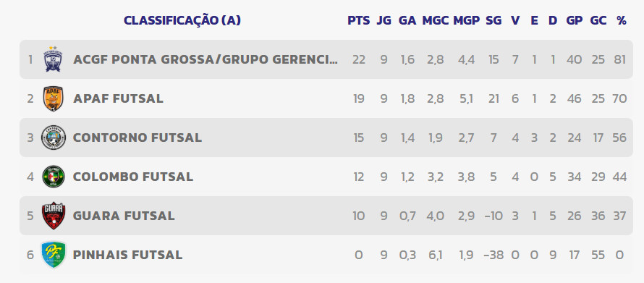Select the CONTORNO FUTSAL team name
This screenshot has width=644, height=283.
pyautogui.click(x=137, y=138)
